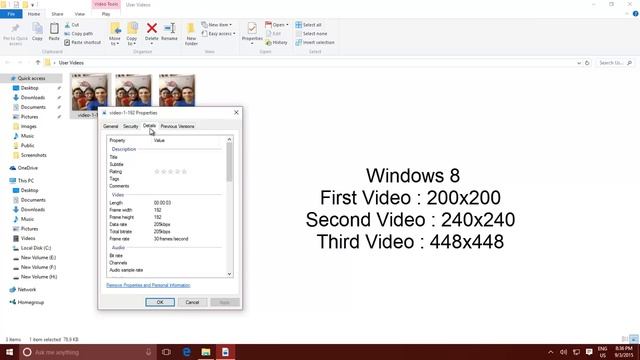The height and width of the screenshot is (360, 640).
Task: Click OK in Properties dialog
Action: [160, 302]
